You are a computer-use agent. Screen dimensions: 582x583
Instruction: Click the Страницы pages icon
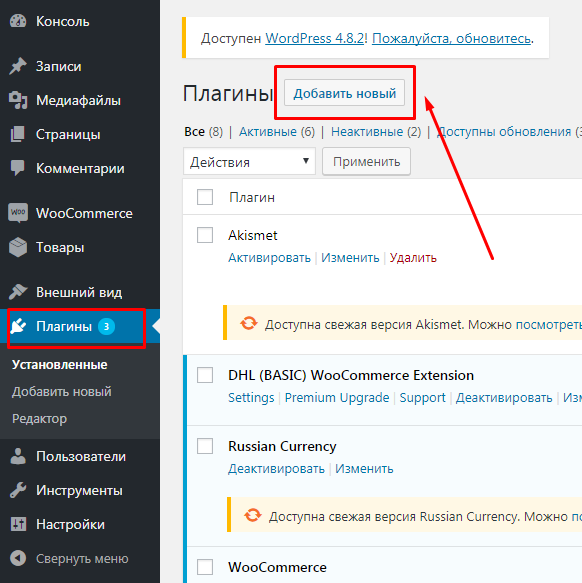click(x=18, y=134)
